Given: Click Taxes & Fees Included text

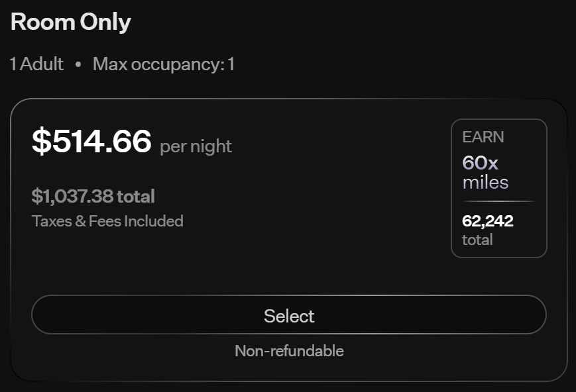Looking at the screenshot, I should pos(107,221).
